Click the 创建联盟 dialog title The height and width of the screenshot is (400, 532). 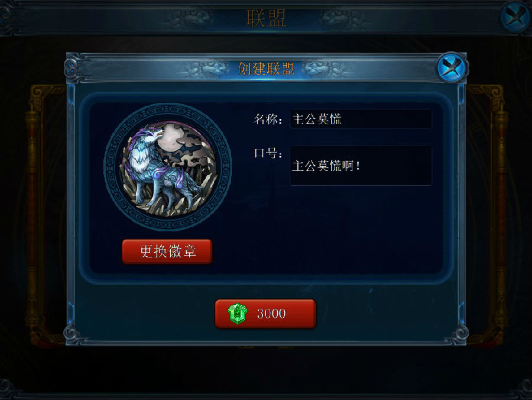click(265, 68)
